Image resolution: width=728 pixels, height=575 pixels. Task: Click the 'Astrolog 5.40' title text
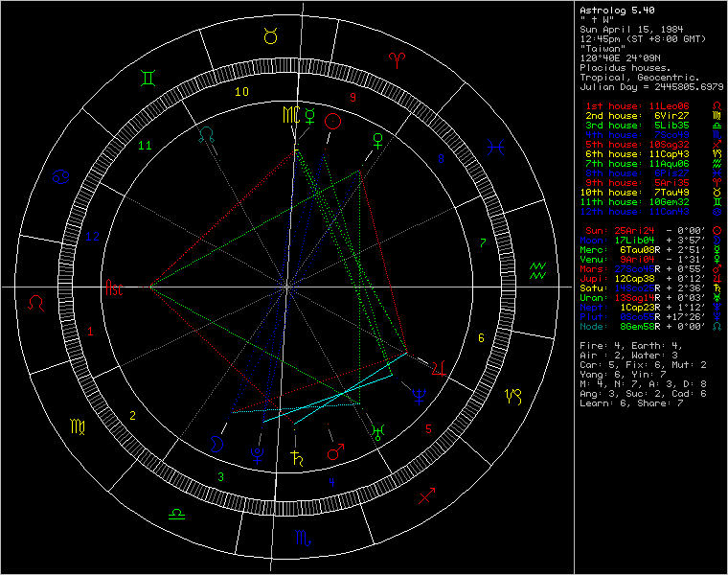[617, 10]
